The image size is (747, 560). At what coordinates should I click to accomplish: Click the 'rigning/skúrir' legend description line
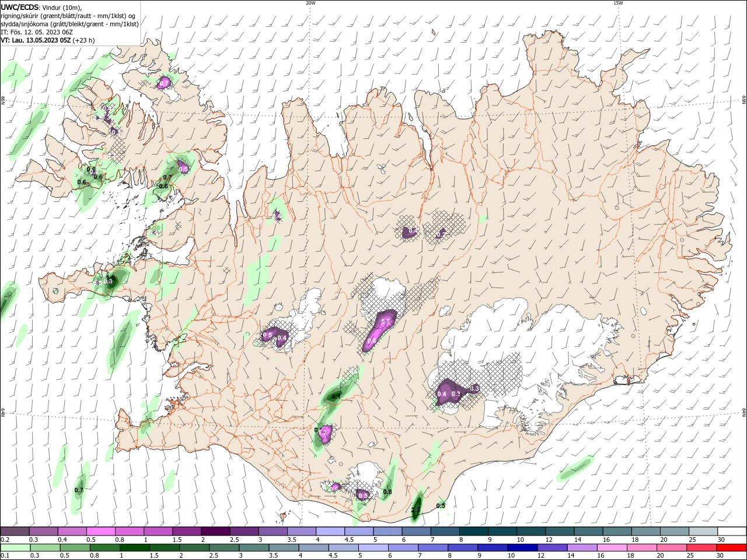click(69, 16)
